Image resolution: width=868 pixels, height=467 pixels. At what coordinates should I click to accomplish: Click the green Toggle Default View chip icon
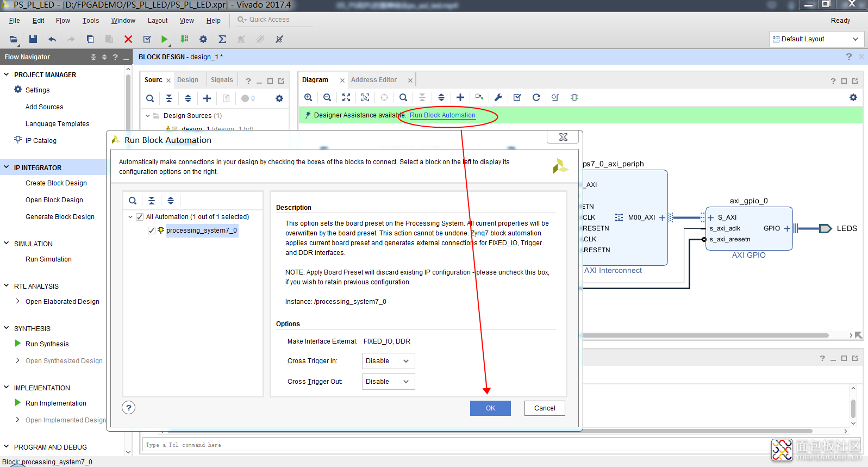[574, 97]
